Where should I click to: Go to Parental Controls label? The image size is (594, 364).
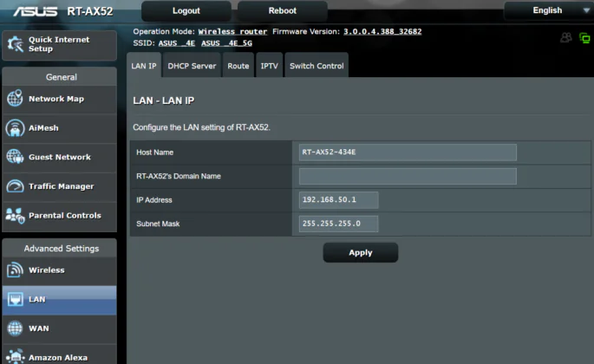[x=65, y=216]
